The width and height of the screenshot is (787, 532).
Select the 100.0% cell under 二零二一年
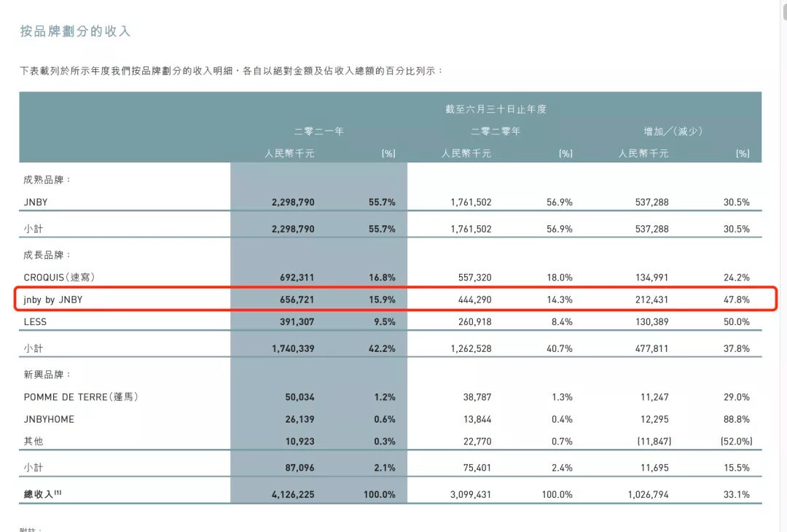click(x=379, y=493)
